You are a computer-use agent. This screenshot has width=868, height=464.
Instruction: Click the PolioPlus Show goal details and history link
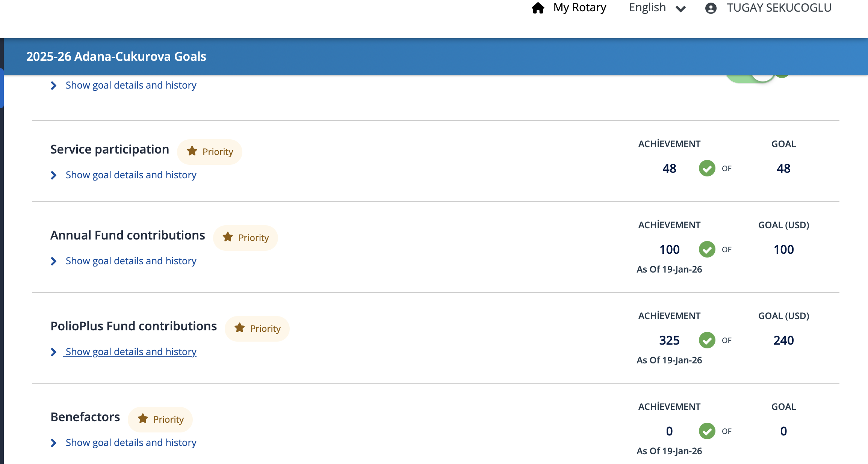click(x=131, y=352)
